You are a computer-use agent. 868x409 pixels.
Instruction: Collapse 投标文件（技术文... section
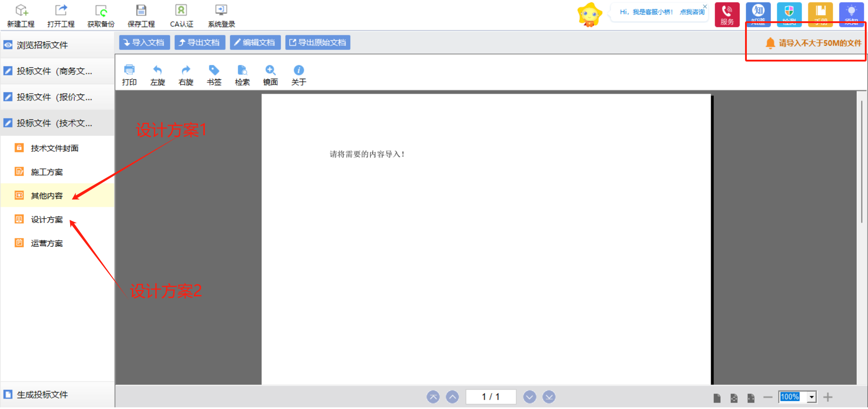tap(54, 123)
